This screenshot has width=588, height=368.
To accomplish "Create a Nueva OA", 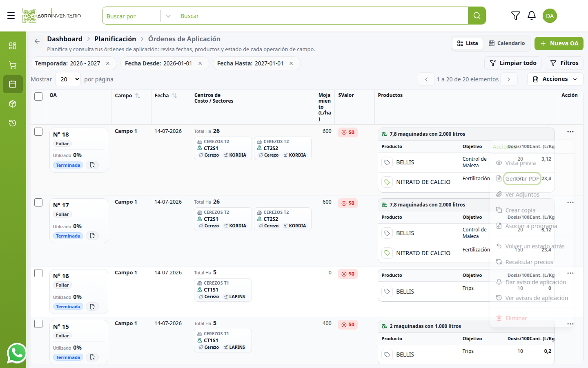I will point(559,43).
